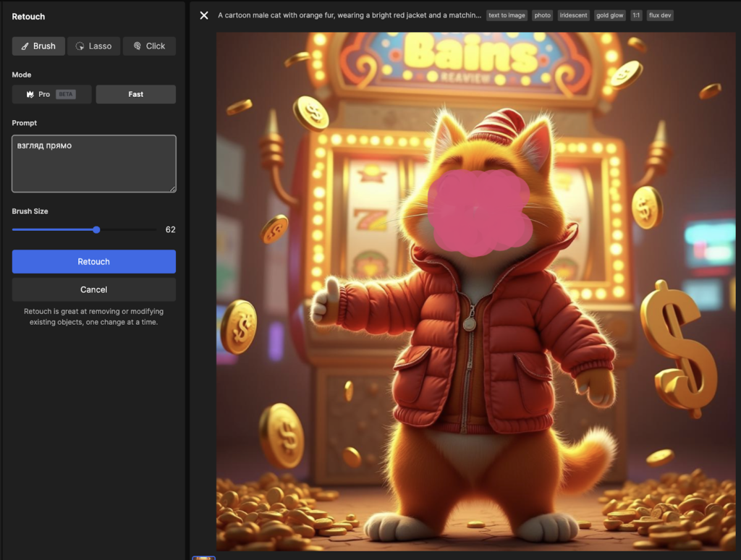Click the "gold glow" tag
Image resolution: width=741 pixels, height=560 pixels.
click(610, 15)
